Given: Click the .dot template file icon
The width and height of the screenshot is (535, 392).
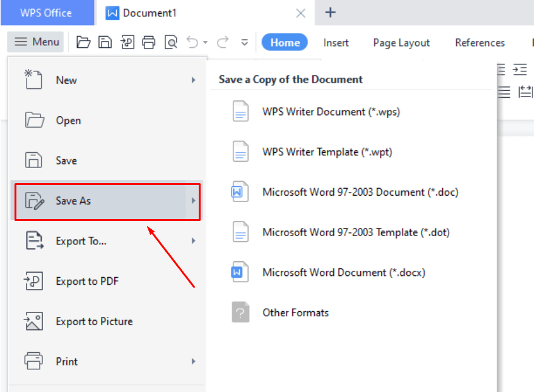Looking at the screenshot, I should pyautogui.click(x=240, y=232).
